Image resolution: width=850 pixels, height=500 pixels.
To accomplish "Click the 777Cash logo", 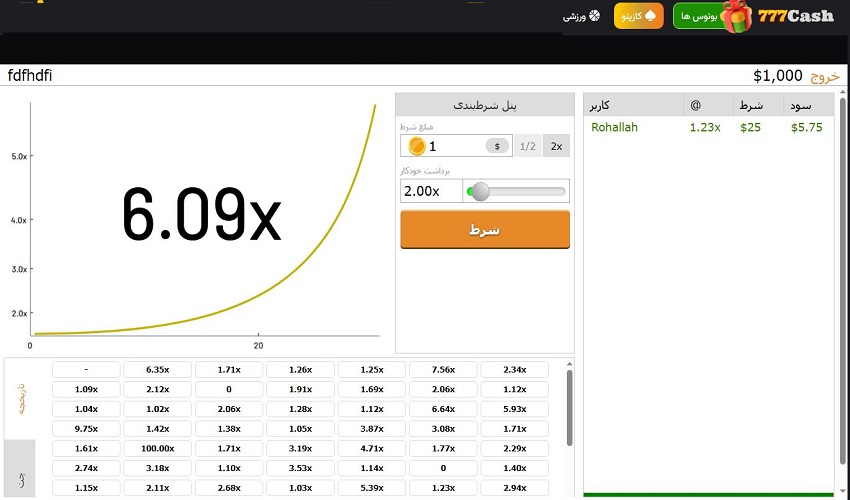I will 795,16.
